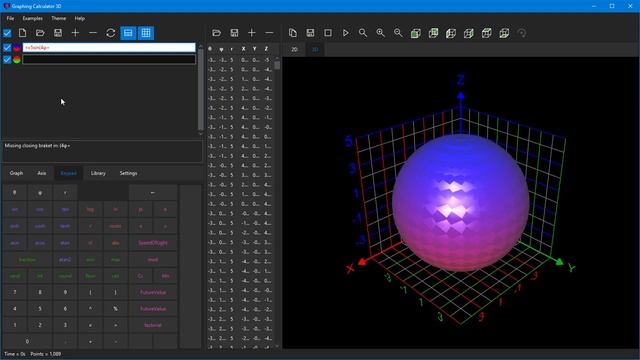640x360 pixels.
Task: Add a new equation with the left plus icon
Action: [76, 33]
